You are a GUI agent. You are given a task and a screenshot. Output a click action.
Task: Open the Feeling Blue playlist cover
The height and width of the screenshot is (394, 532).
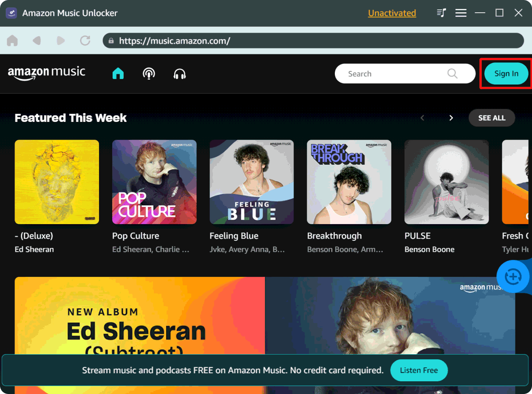tap(252, 182)
